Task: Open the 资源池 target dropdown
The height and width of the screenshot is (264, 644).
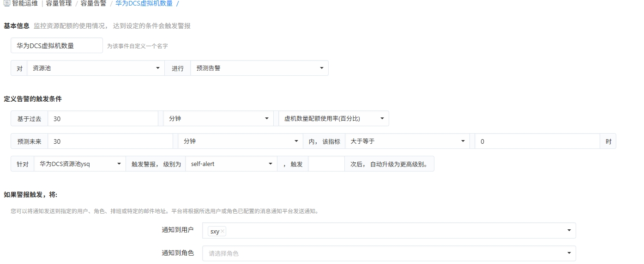Action: click(x=96, y=68)
